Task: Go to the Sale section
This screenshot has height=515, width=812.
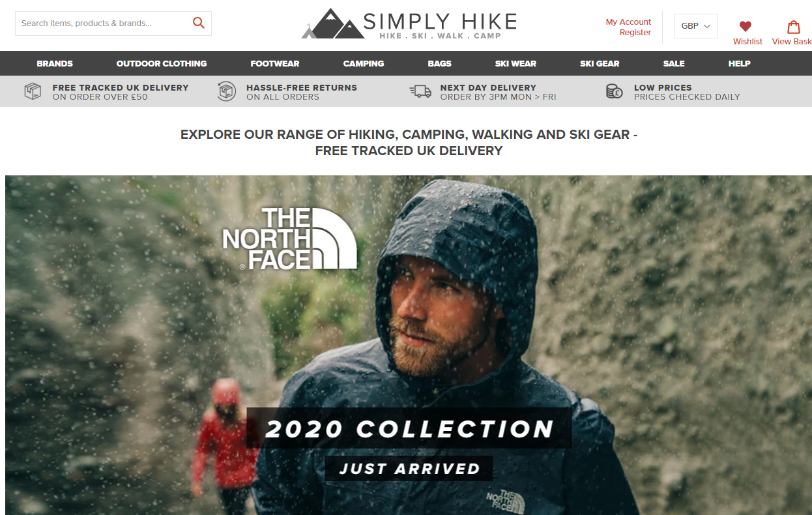Action: pyautogui.click(x=674, y=63)
